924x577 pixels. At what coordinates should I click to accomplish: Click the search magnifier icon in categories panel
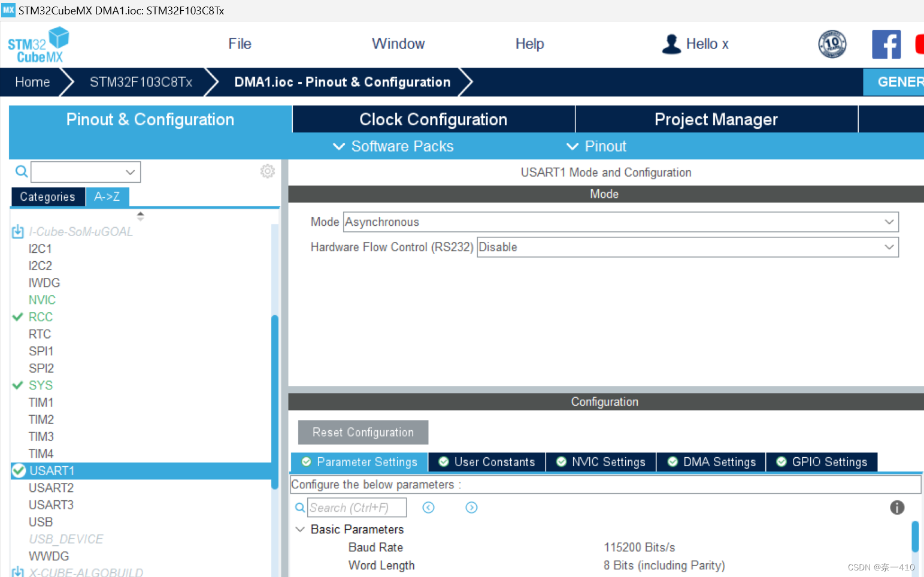tap(22, 172)
